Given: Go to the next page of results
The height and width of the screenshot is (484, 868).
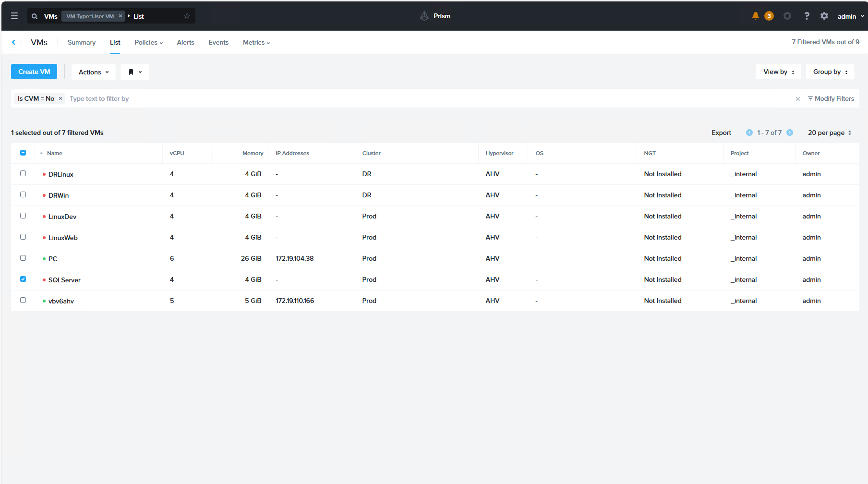Looking at the screenshot, I should (x=790, y=133).
